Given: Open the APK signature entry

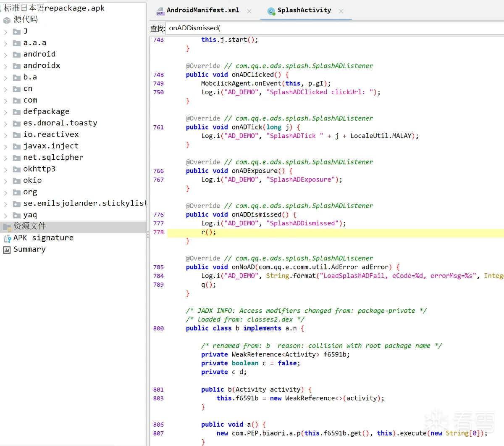Looking at the screenshot, I should [x=43, y=238].
